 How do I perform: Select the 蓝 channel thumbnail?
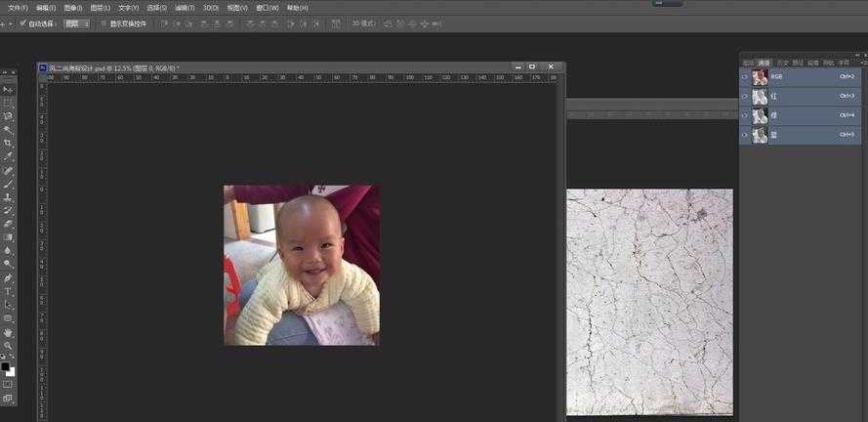(760, 135)
